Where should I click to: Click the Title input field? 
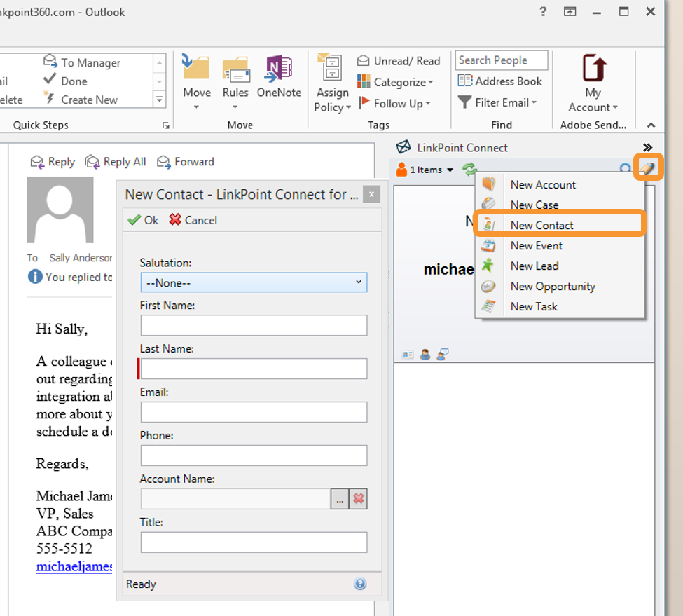tap(254, 542)
